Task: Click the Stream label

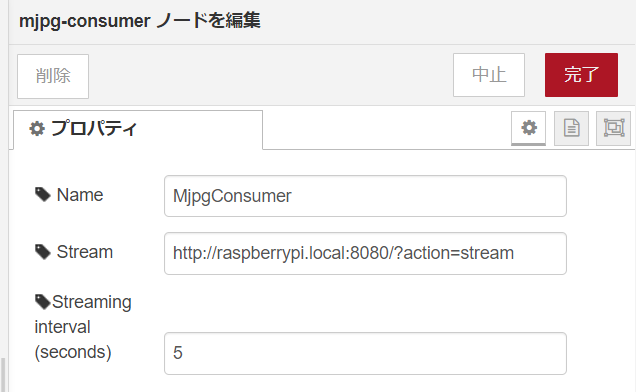Action: [85, 252]
